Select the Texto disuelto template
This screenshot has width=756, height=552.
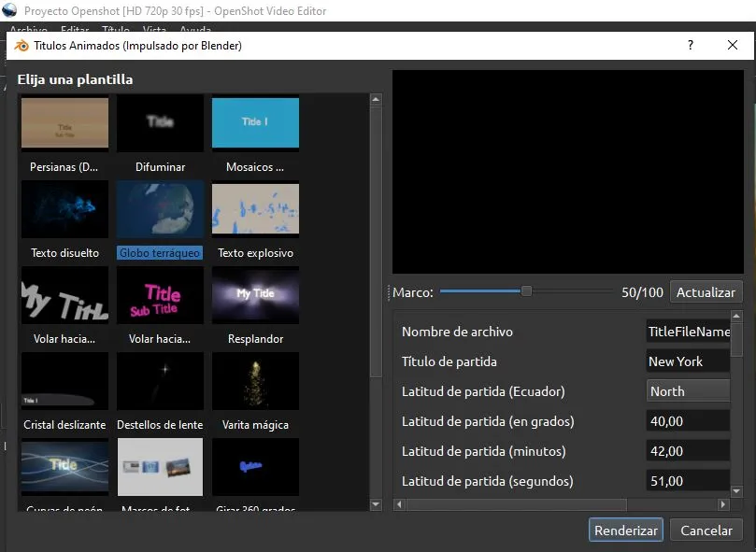[64, 209]
